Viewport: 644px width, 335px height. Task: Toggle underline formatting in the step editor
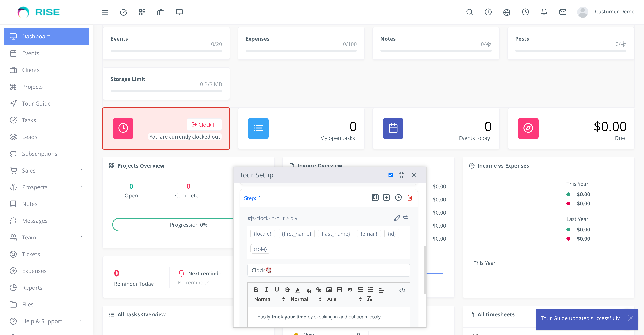click(x=277, y=290)
